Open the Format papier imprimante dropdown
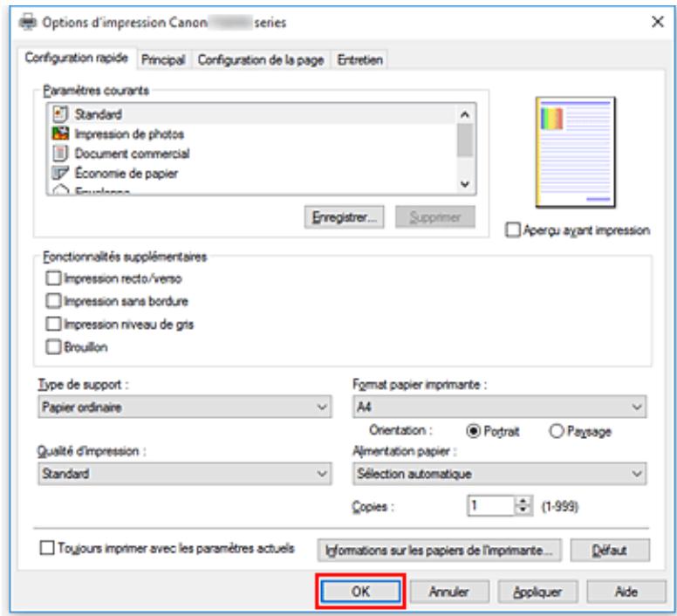 [x=500, y=407]
